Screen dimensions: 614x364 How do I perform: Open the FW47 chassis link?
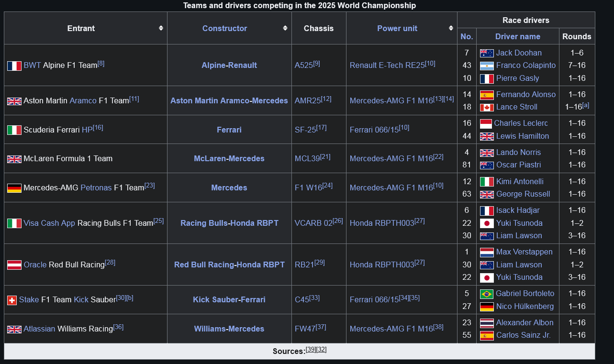tap(305, 329)
